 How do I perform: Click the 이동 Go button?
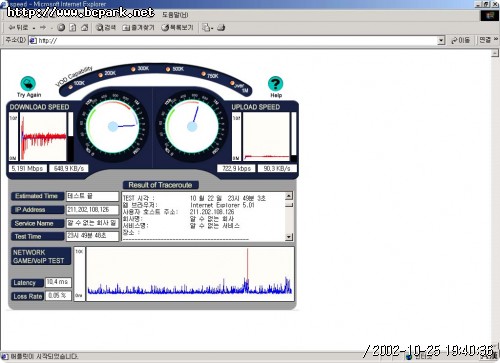(x=461, y=40)
